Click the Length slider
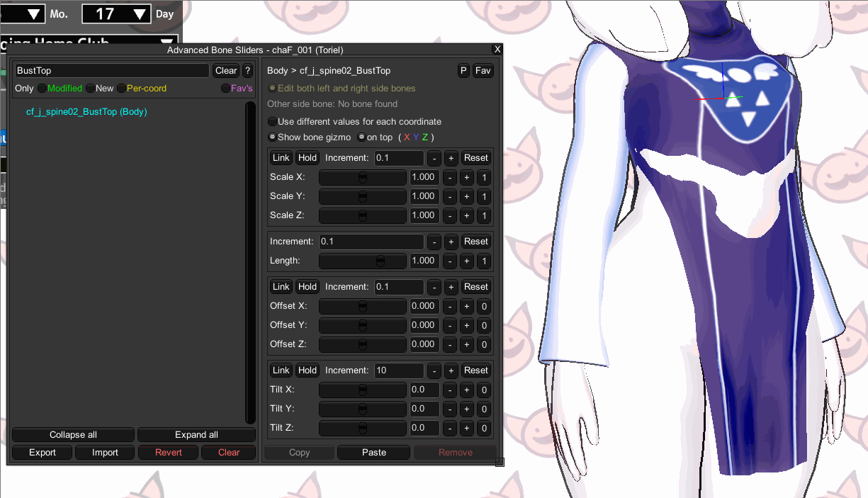This screenshot has height=498, width=868. click(x=363, y=261)
